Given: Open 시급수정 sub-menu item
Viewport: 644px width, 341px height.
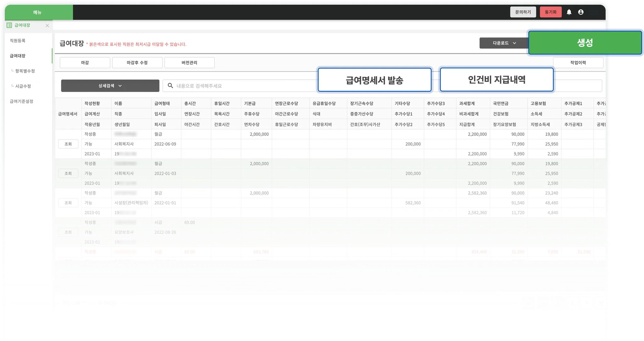Looking at the screenshot, I should pos(23,86).
